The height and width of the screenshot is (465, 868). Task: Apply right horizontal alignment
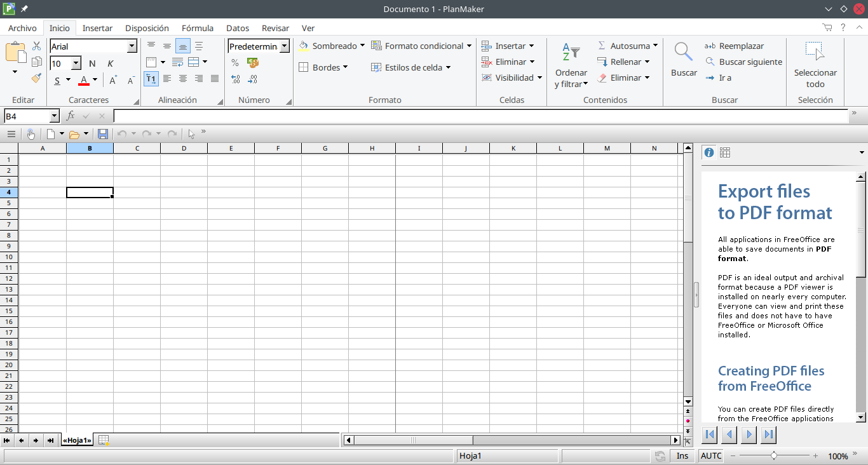[199, 79]
